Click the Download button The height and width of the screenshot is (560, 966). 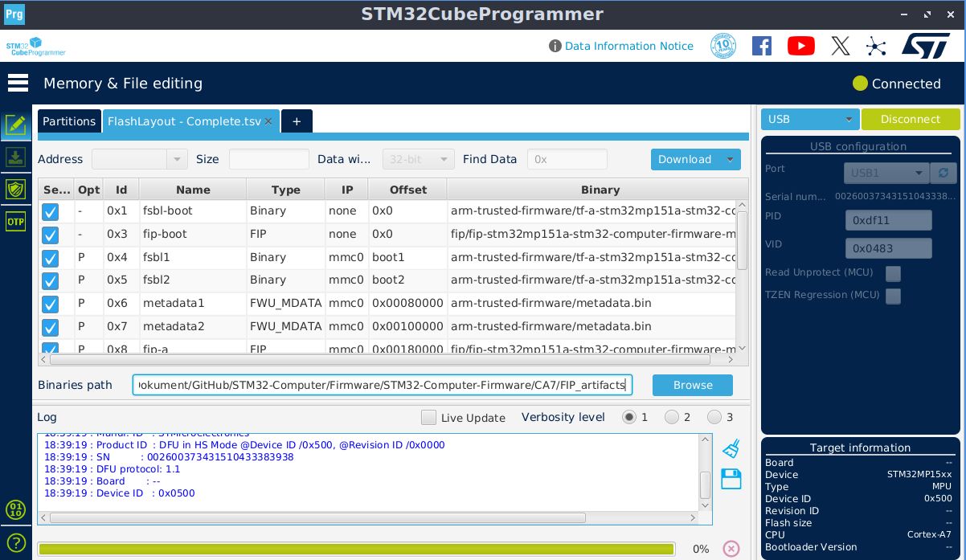coord(685,159)
